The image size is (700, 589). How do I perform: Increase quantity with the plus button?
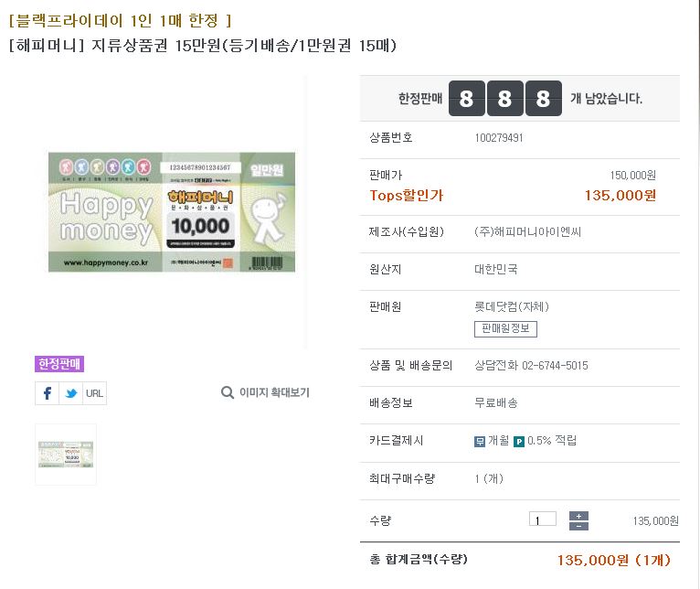click(578, 515)
